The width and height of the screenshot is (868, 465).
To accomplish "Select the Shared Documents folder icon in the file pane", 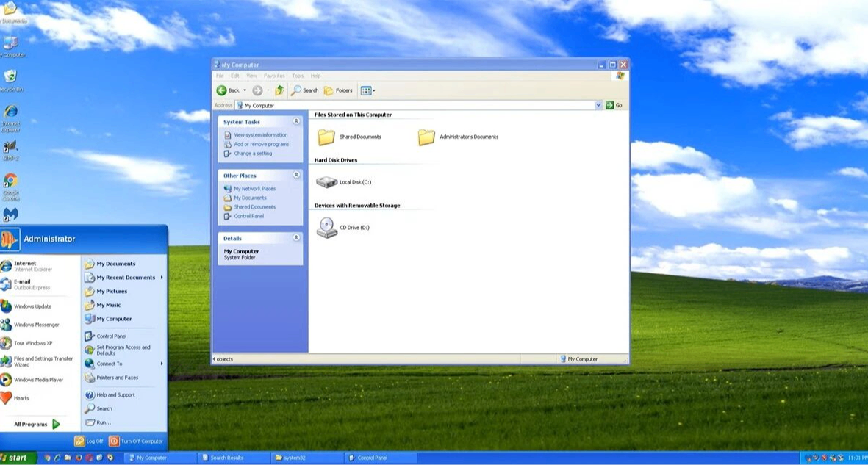I will pyautogui.click(x=326, y=137).
